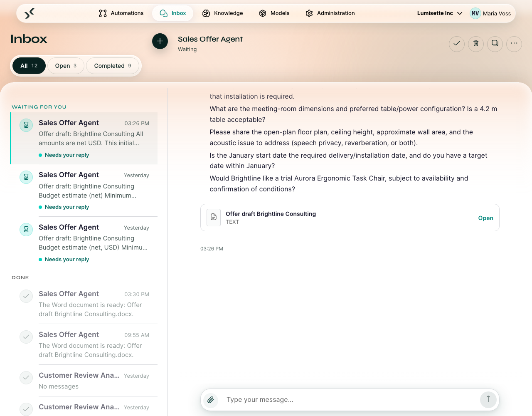
Task: Select the All 12 filter tab
Action: coord(29,66)
